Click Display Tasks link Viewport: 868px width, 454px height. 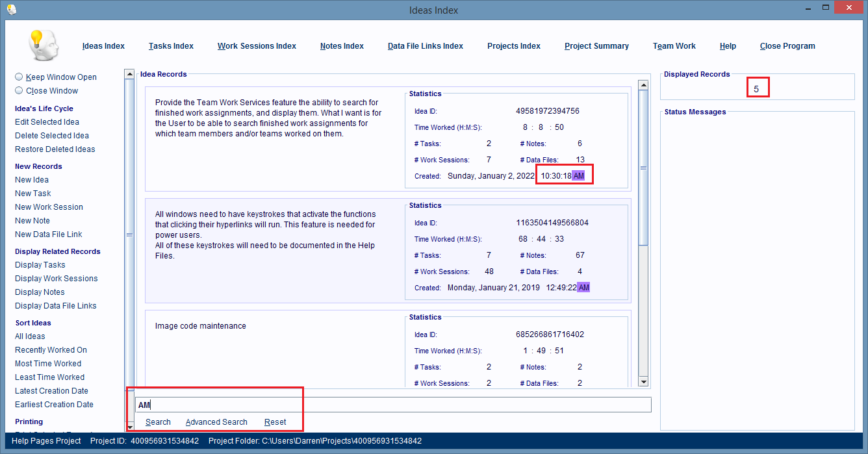(x=40, y=265)
